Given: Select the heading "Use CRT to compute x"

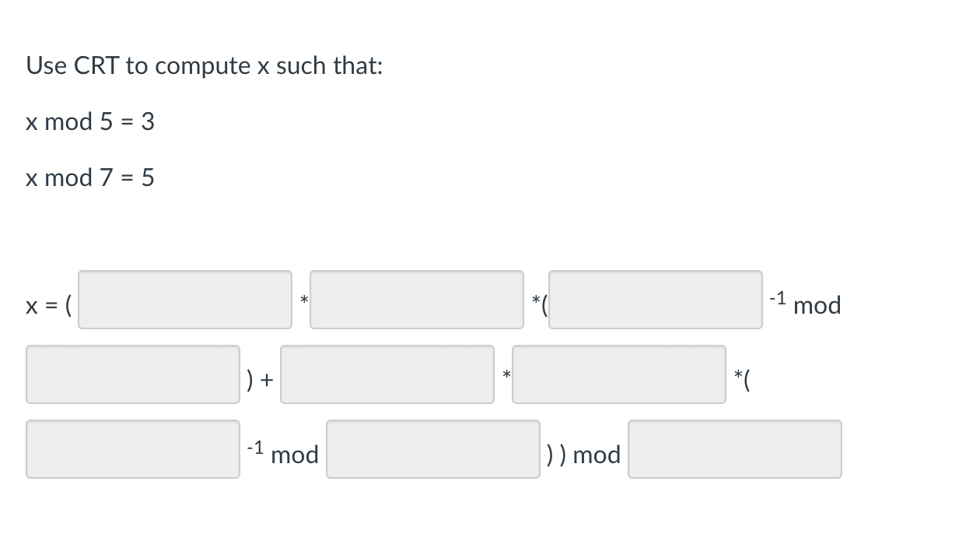Looking at the screenshot, I should (x=205, y=65).
